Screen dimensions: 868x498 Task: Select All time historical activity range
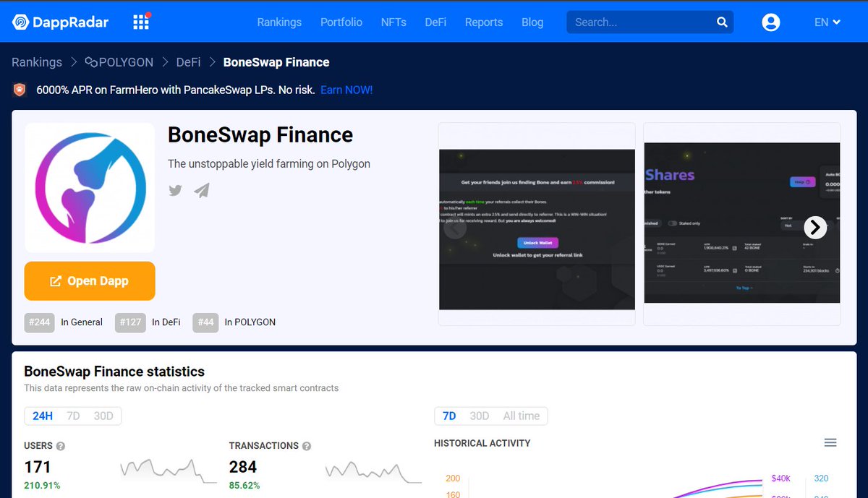(x=522, y=416)
